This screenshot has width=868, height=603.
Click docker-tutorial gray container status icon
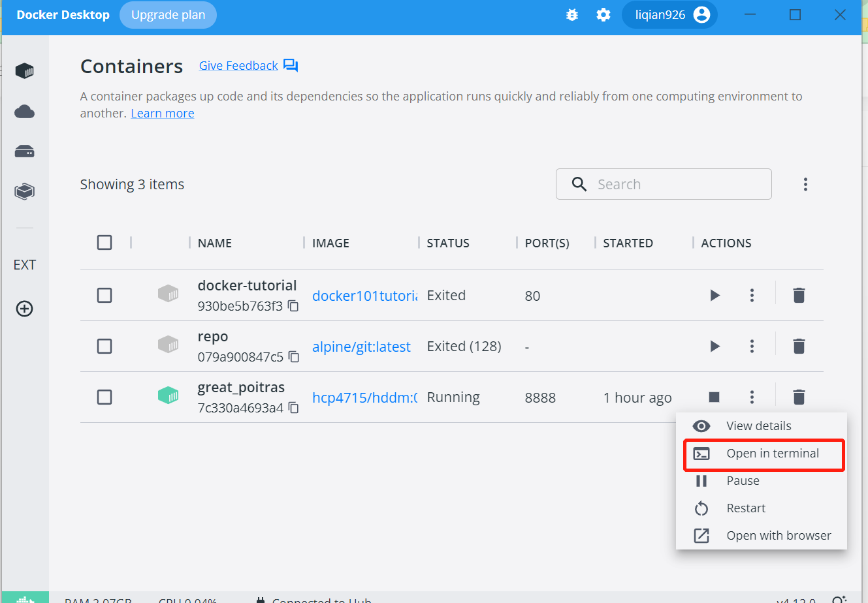coord(168,294)
